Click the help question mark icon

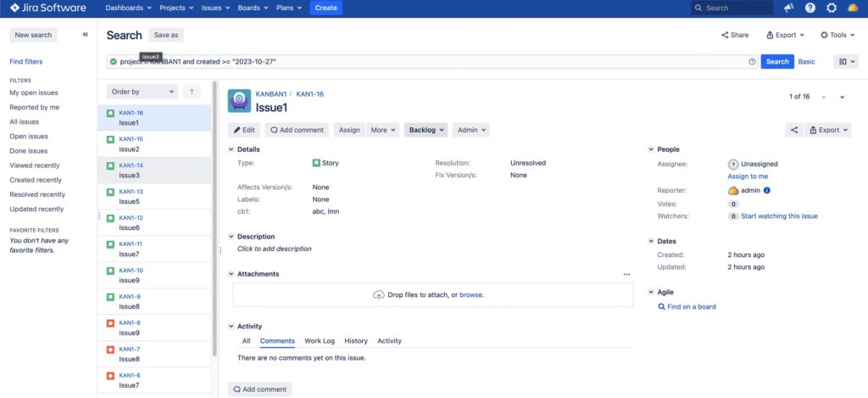810,8
